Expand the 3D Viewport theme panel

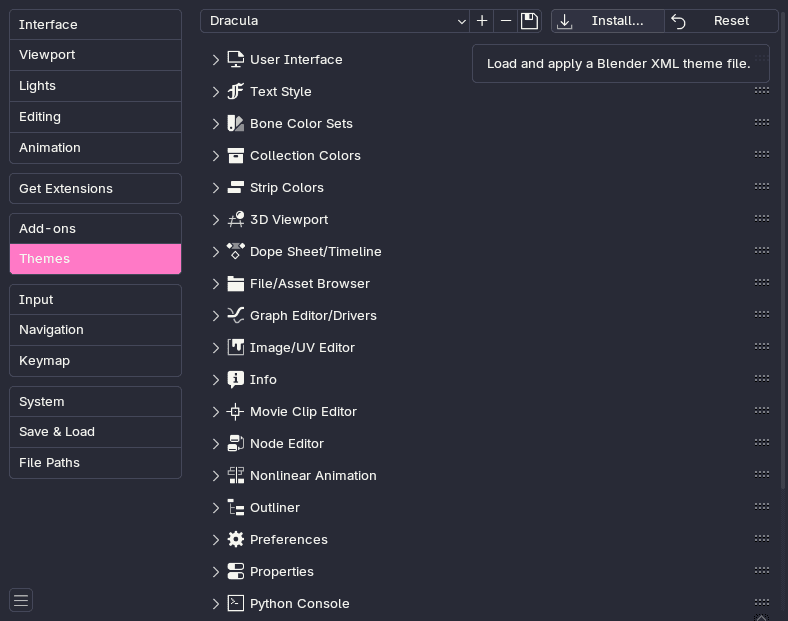[216, 220]
